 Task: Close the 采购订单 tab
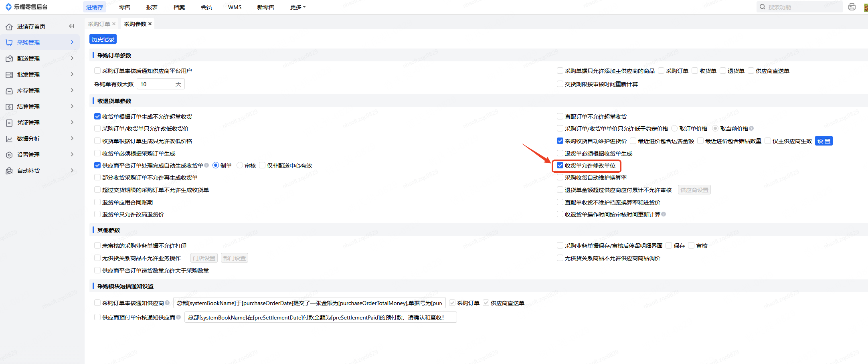point(114,24)
